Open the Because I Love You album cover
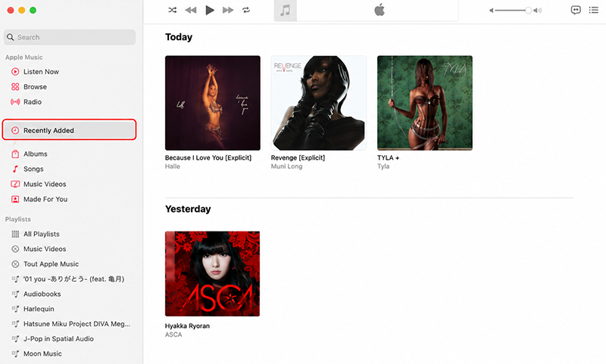The width and height of the screenshot is (606, 364). pos(213,103)
